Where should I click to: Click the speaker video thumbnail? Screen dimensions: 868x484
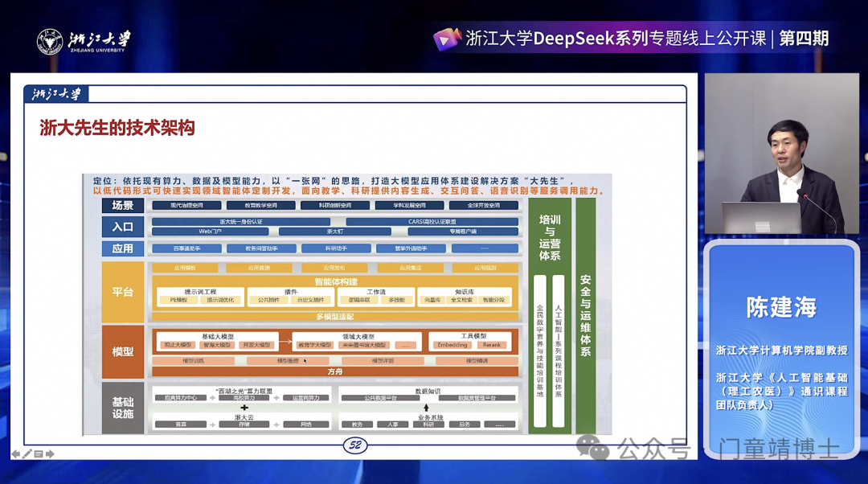pos(782,154)
